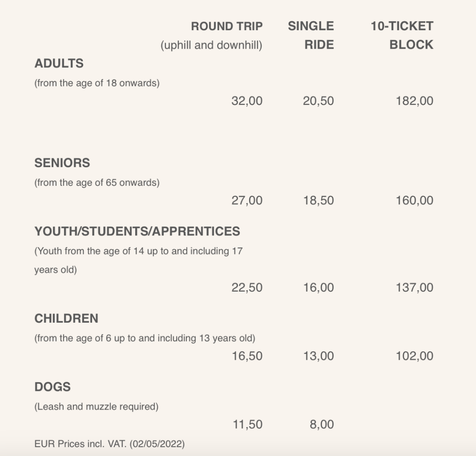The height and width of the screenshot is (456, 476).
Task: Click the ROUND TRIP column header
Action: click(227, 26)
